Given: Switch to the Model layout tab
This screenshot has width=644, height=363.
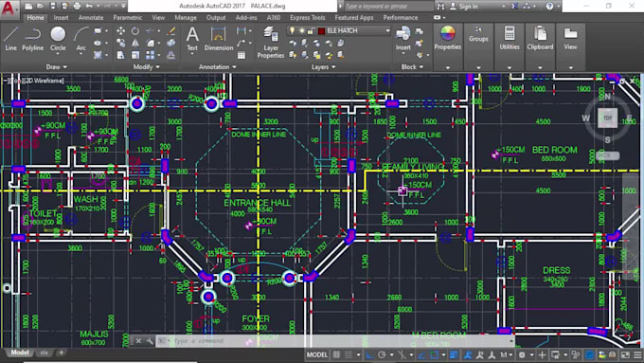Looking at the screenshot, I should click(20, 353).
